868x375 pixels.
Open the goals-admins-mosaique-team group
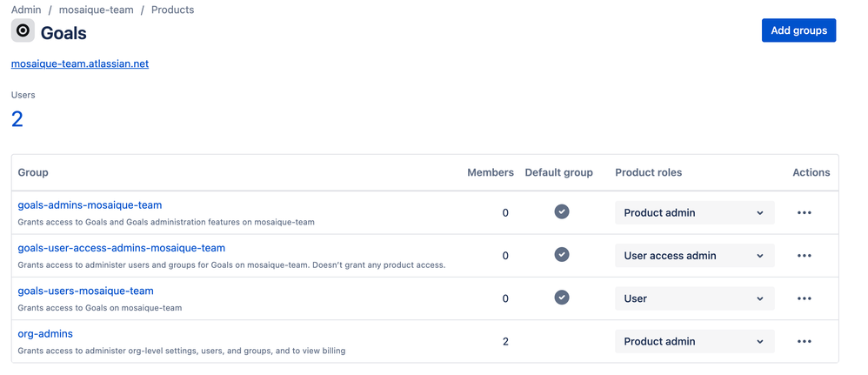point(90,205)
